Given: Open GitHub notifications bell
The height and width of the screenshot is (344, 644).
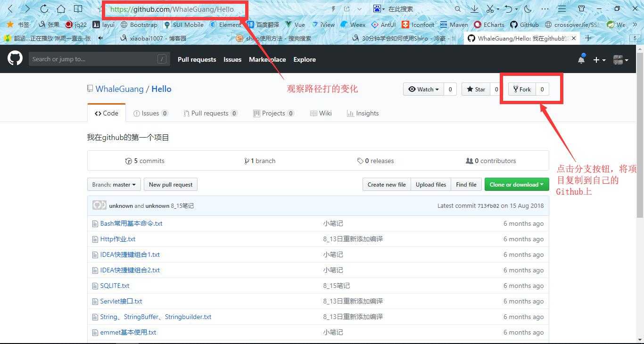Looking at the screenshot, I should (581, 59).
